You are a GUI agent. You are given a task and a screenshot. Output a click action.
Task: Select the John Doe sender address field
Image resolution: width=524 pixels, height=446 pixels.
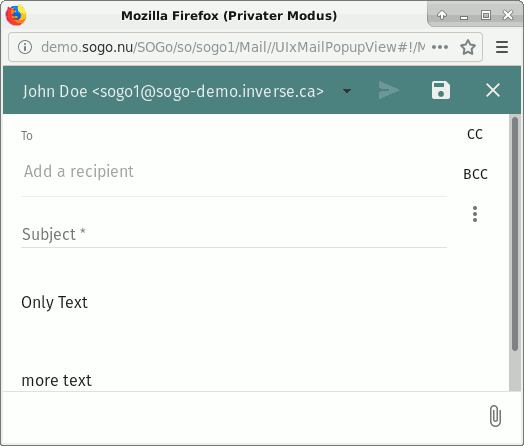pyautogui.click(x=173, y=91)
